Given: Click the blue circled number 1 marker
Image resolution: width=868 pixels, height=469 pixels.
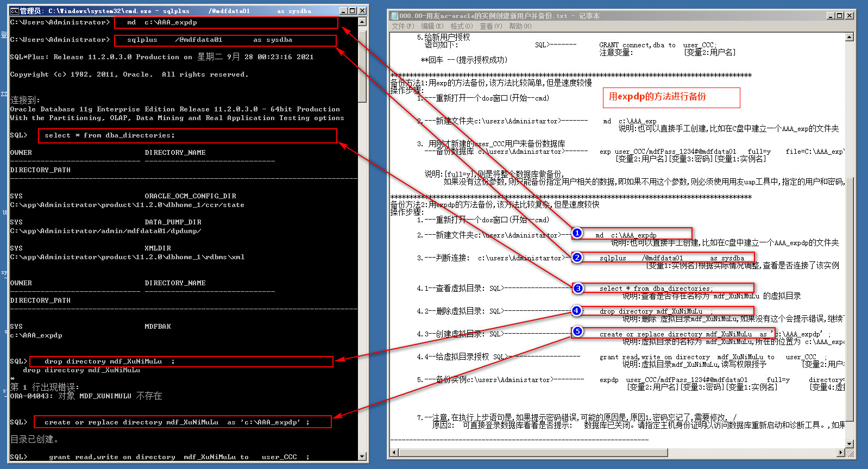Looking at the screenshot, I should 577,233.
